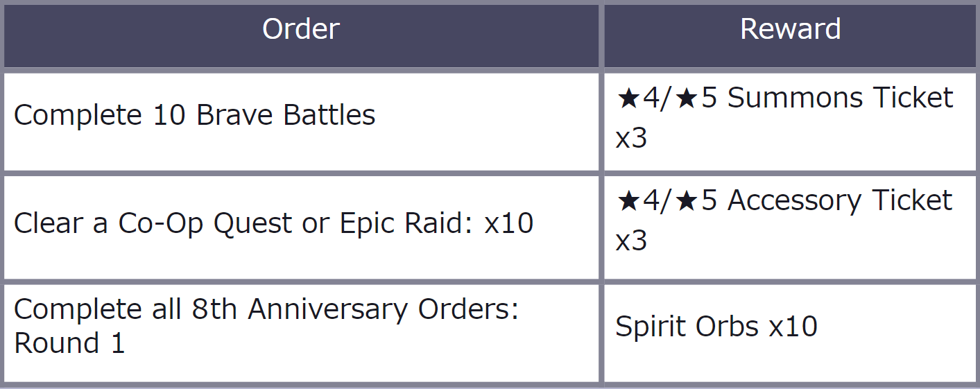Select the Co-Op Quest or Epic Raid order
Image resolution: width=980 pixels, height=389 pixels.
pos(273,223)
